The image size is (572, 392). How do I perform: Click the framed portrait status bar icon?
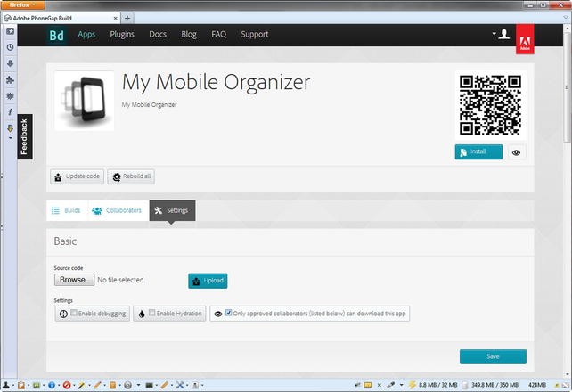coord(195,385)
